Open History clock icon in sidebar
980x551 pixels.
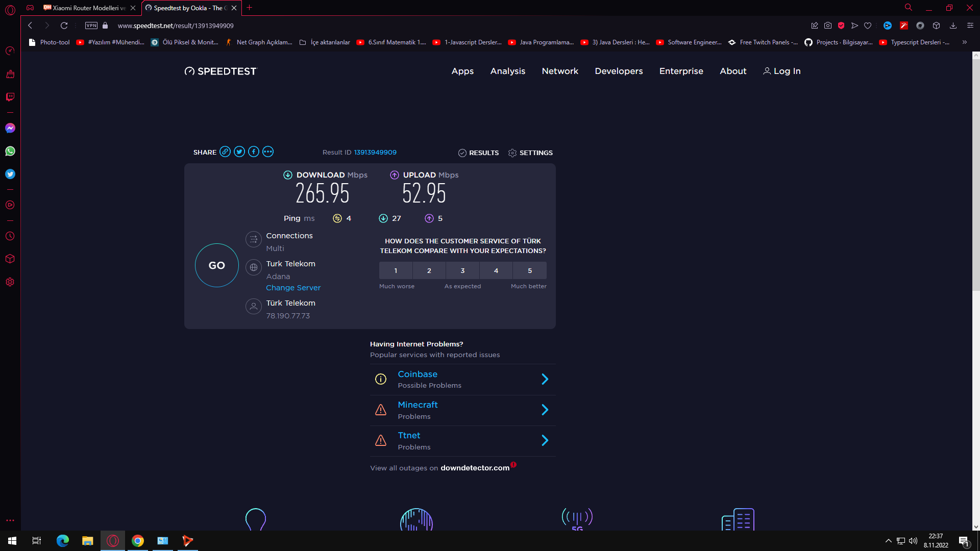click(10, 236)
